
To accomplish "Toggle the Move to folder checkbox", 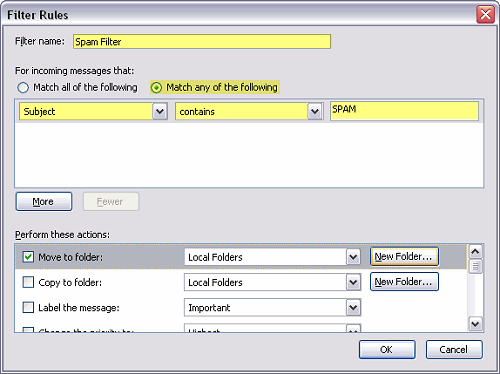I will tap(28, 257).
